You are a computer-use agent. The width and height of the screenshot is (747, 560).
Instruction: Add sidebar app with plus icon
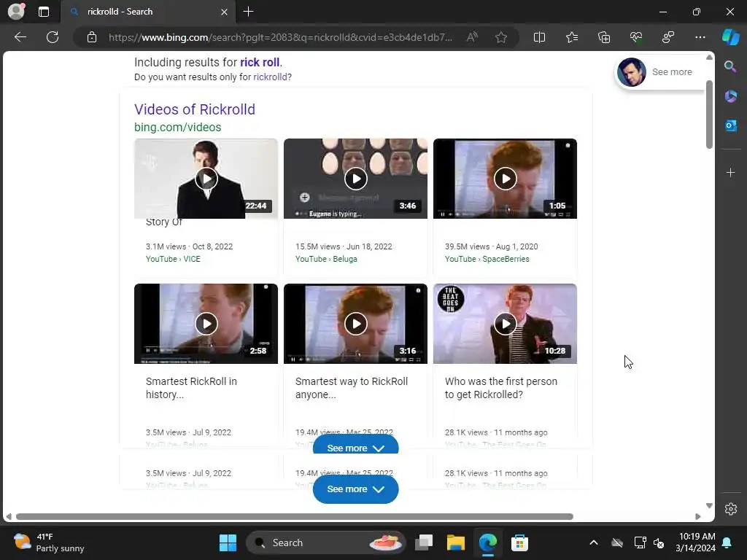pyautogui.click(x=730, y=172)
